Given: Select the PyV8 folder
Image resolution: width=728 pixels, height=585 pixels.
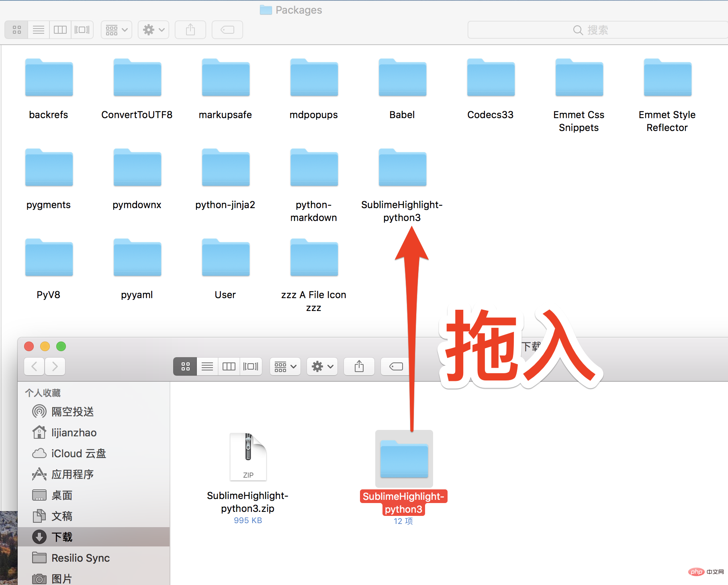Looking at the screenshot, I should point(49,258).
